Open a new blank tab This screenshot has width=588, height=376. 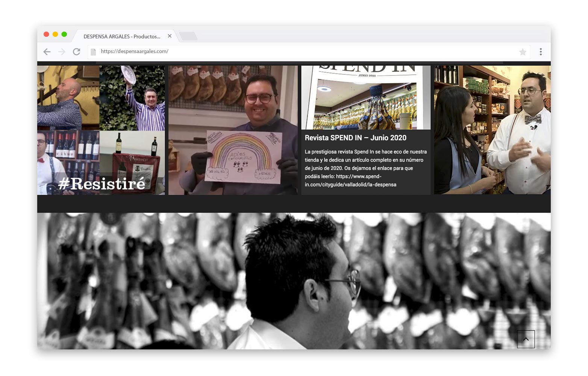click(188, 36)
